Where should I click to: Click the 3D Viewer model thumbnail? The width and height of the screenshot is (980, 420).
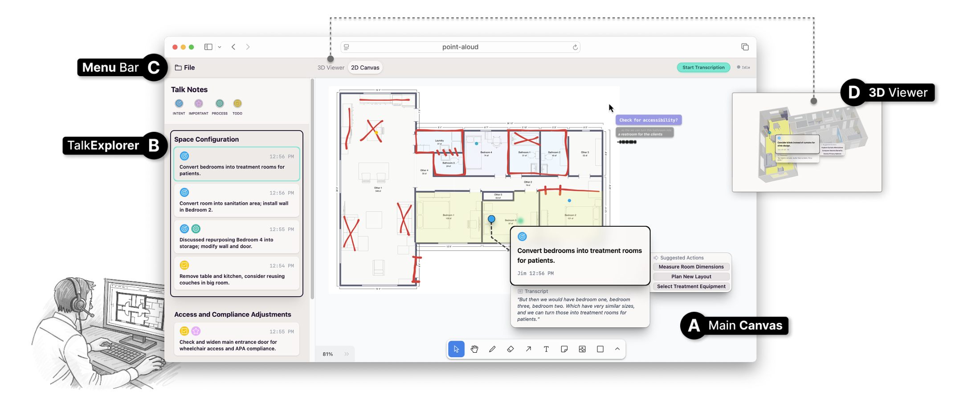(x=807, y=143)
